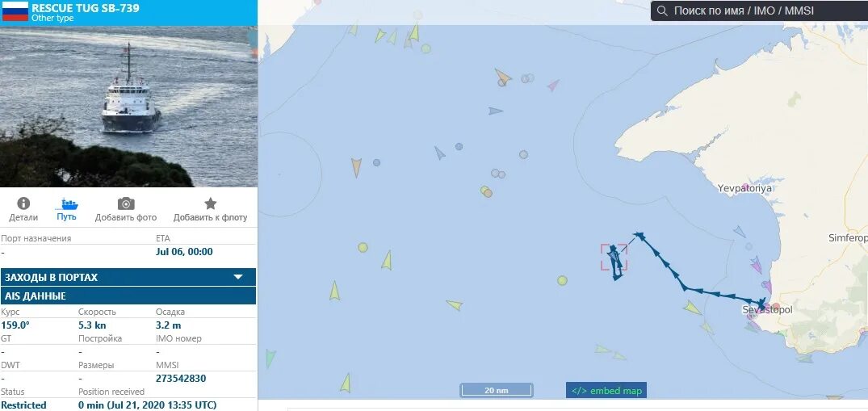Select the tracked vessel in red brackets
The height and width of the screenshot is (411, 868).
(614, 258)
